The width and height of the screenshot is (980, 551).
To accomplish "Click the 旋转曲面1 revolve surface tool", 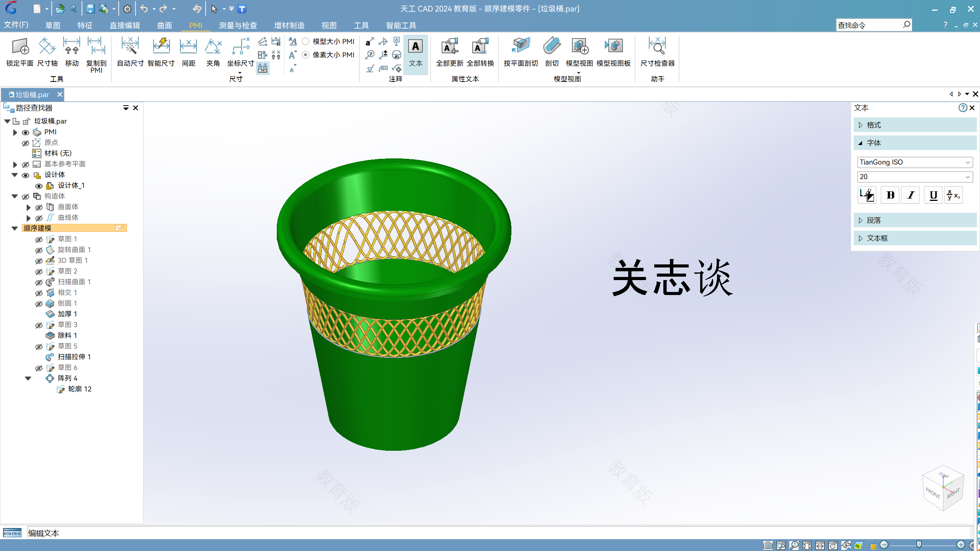I will pyautogui.click(x=73, y=249).
